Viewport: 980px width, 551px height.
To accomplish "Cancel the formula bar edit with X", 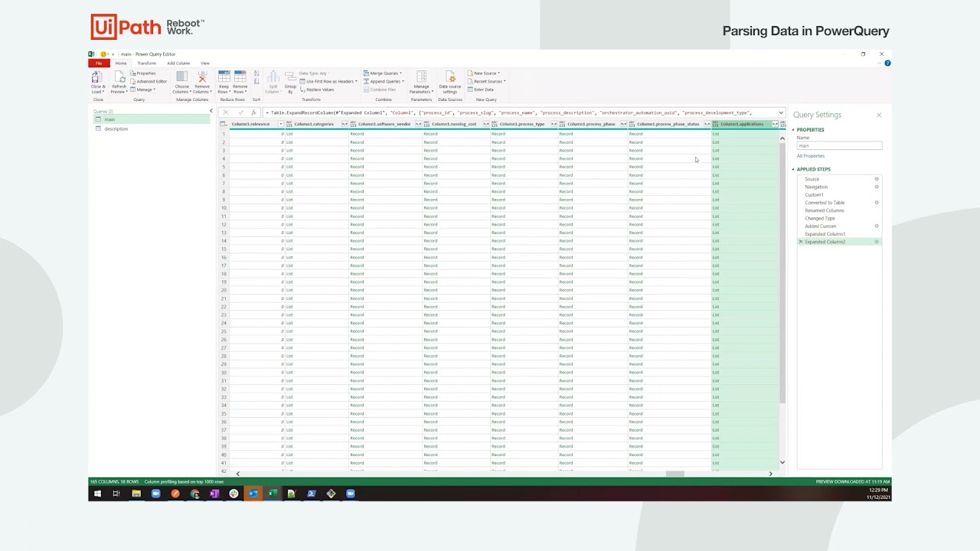I will (226, 112).
